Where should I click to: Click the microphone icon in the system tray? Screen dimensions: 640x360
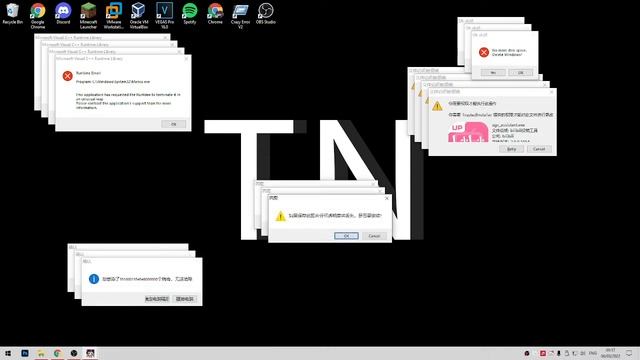point(559,353)
